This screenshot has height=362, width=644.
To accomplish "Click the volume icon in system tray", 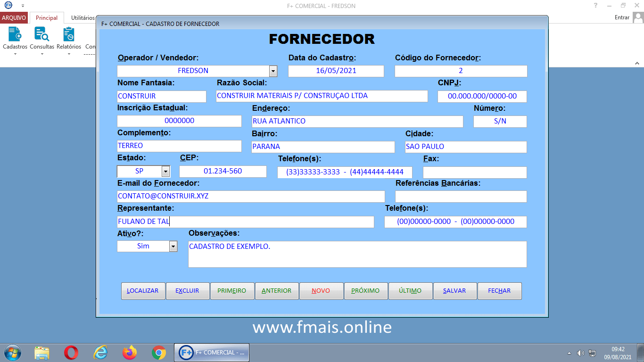I will (581, 352).
